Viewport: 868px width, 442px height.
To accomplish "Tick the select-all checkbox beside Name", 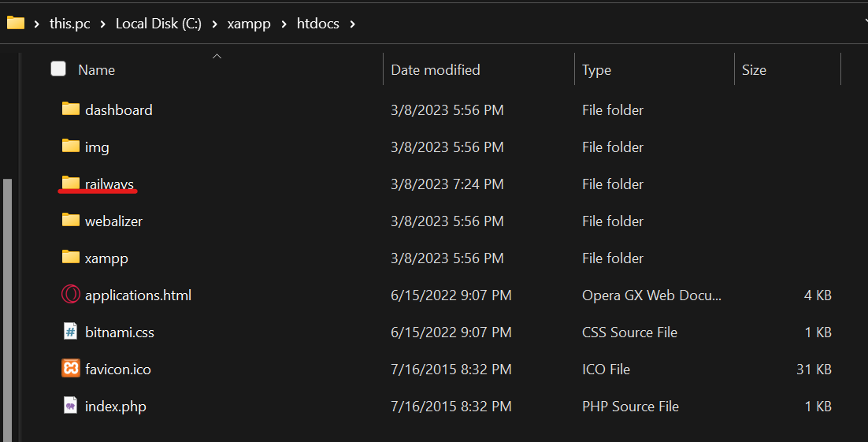I will [x=58, y=69].
